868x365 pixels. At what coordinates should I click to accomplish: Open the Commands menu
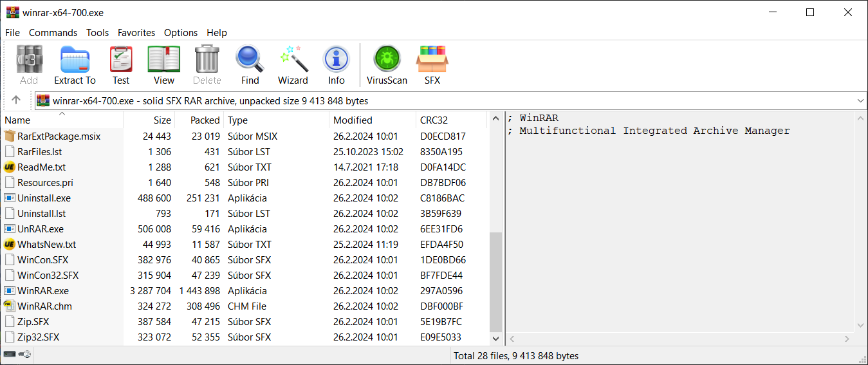click(53, 32)
